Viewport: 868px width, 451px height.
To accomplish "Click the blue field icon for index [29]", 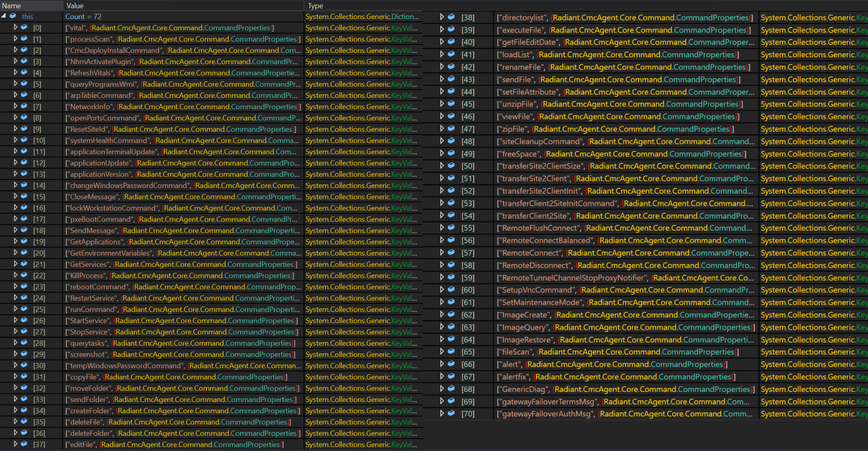I will coord(24,354).
